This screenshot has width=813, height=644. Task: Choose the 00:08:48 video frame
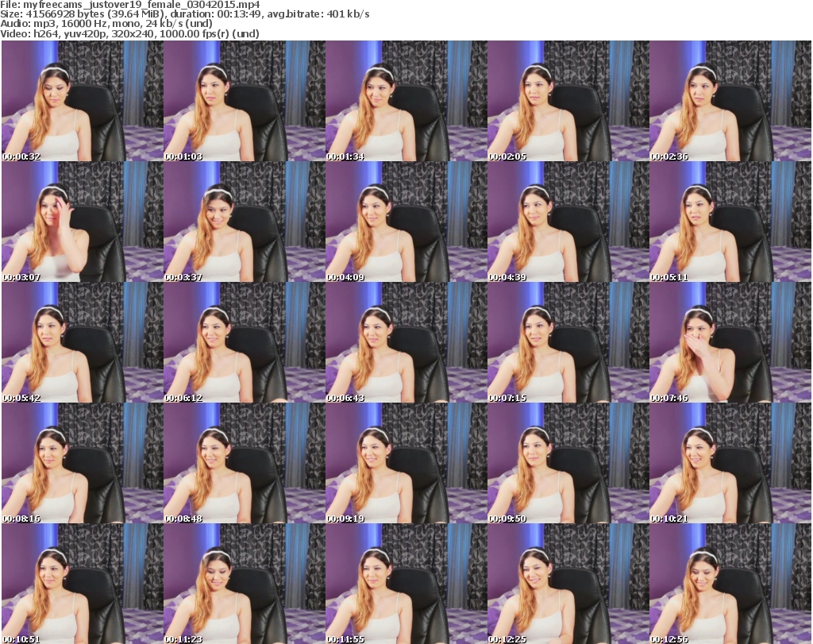click(245, 463)
